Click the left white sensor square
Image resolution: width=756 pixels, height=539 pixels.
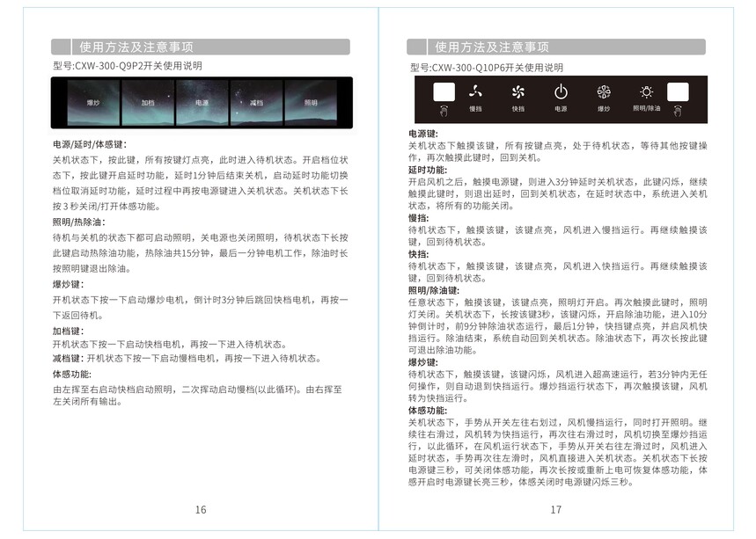pyautogui.click(x=444, y=91)
